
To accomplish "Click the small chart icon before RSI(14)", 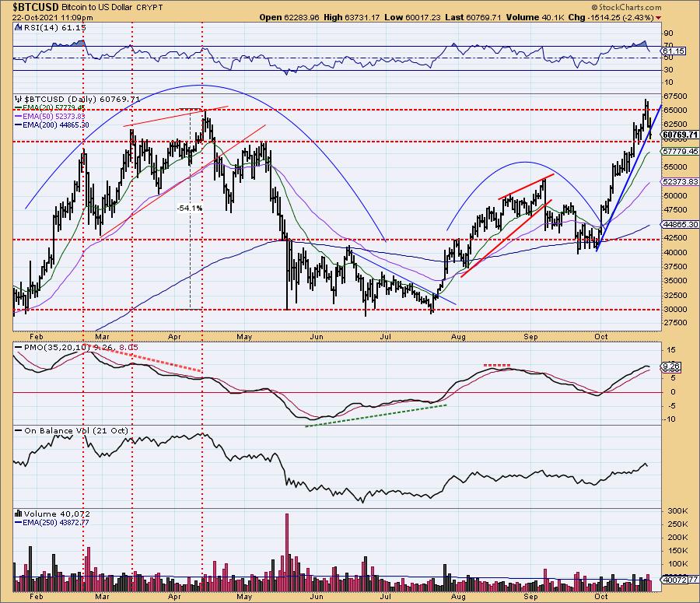I will point(18,27).
